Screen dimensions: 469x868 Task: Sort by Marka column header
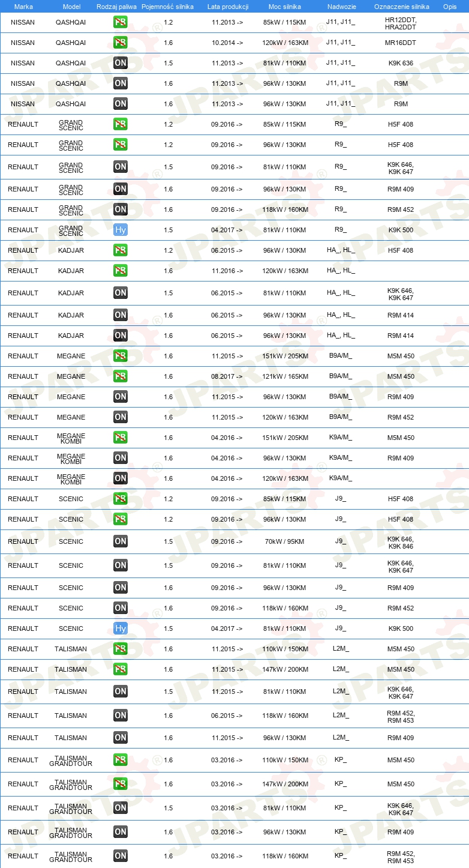point(23,7)
